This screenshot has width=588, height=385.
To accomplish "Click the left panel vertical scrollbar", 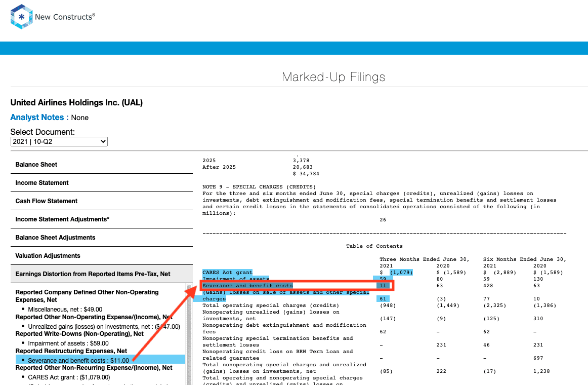I will pos(189,334).
